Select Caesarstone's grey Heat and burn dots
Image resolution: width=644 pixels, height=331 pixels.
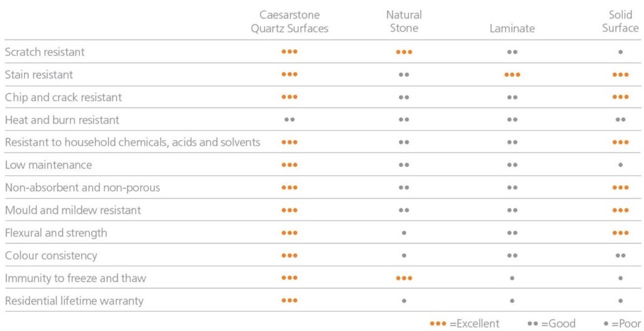click(x=289, y=120)
